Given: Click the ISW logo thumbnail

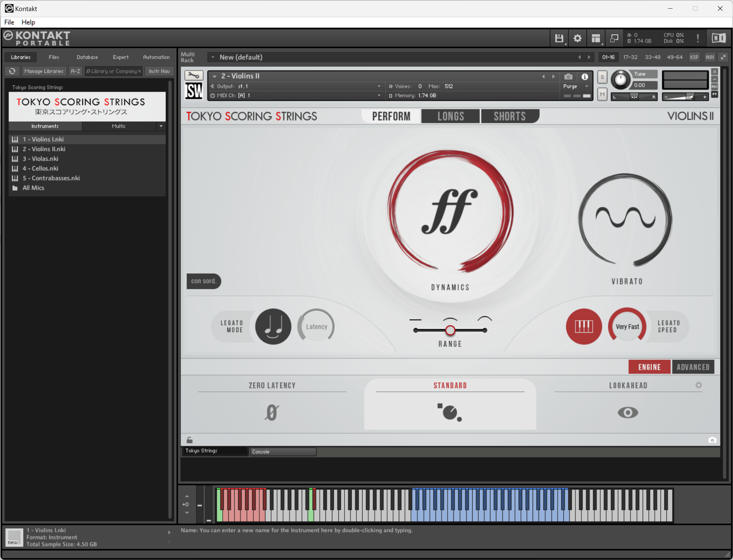Looking at the screenshot, I should (193, 91).
